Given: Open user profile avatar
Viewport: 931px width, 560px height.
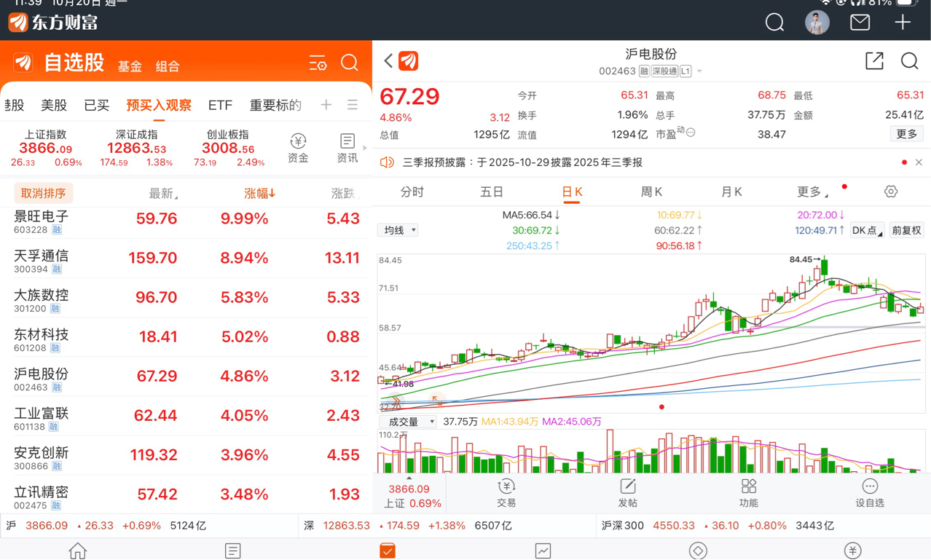Looking at the screenshot, I should (x=817, y=23).
